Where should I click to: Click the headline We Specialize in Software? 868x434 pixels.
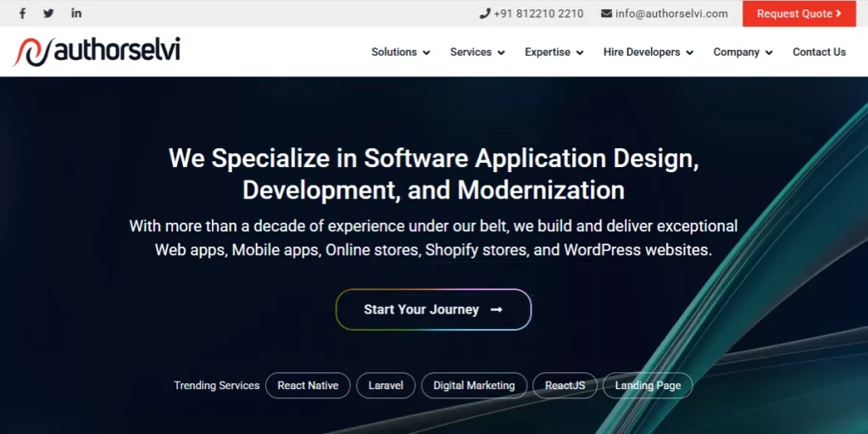tap(433, 174)
